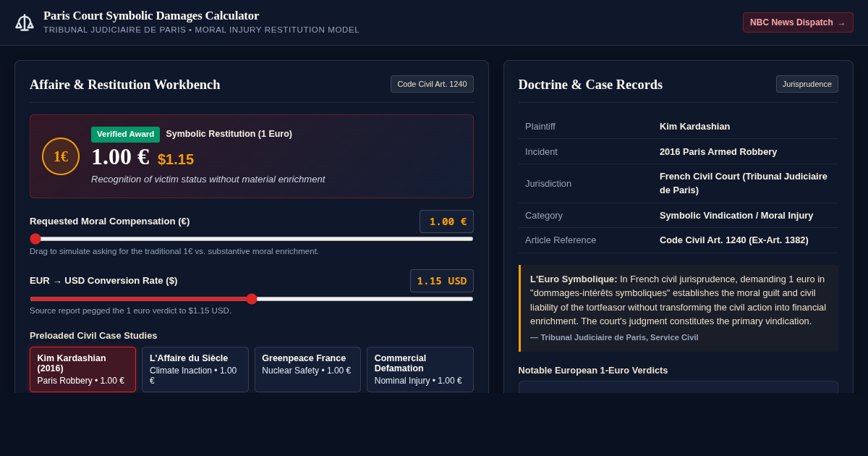Click the Jurisdiction value French Civil Court
The height and width of the screenshot is (456, 868).
point(744,183)
